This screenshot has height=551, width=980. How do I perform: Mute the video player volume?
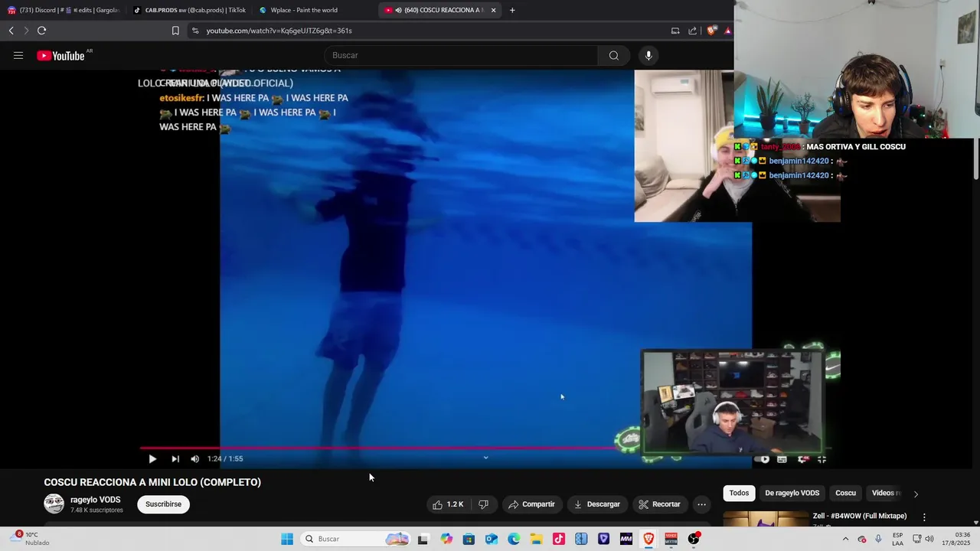pos(194,459)
